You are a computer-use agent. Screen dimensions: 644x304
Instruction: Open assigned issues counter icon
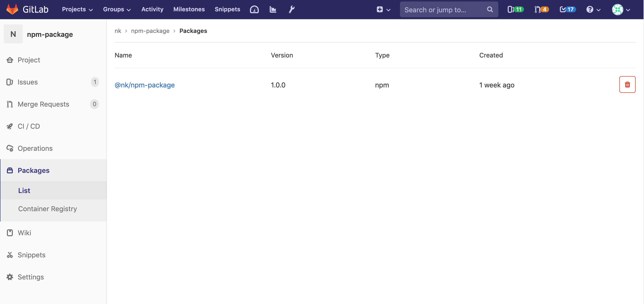click(x=516, y=9)
